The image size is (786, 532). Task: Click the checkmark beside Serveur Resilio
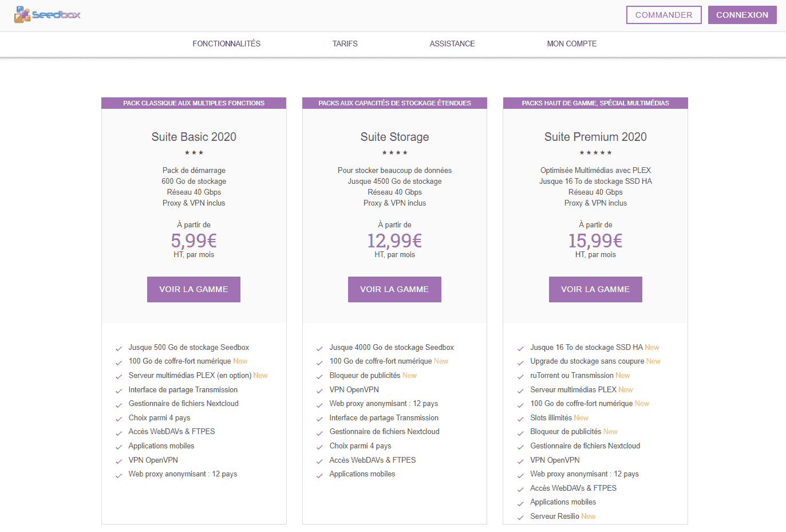pyautogui.click(x=520, y=518)
